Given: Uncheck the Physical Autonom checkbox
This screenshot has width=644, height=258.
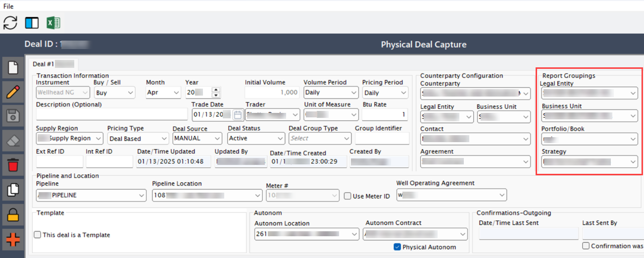Looking at the screenshot, I should tap(397, 247).
